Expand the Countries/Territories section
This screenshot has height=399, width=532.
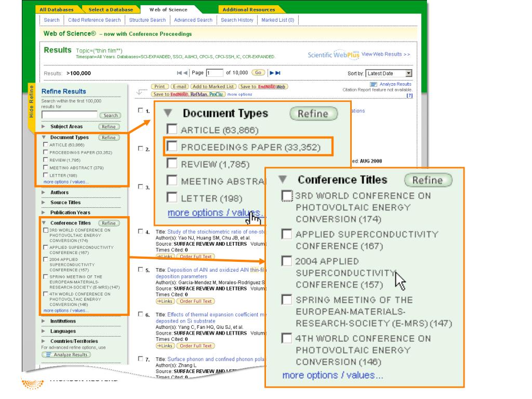tap(44, 341)
